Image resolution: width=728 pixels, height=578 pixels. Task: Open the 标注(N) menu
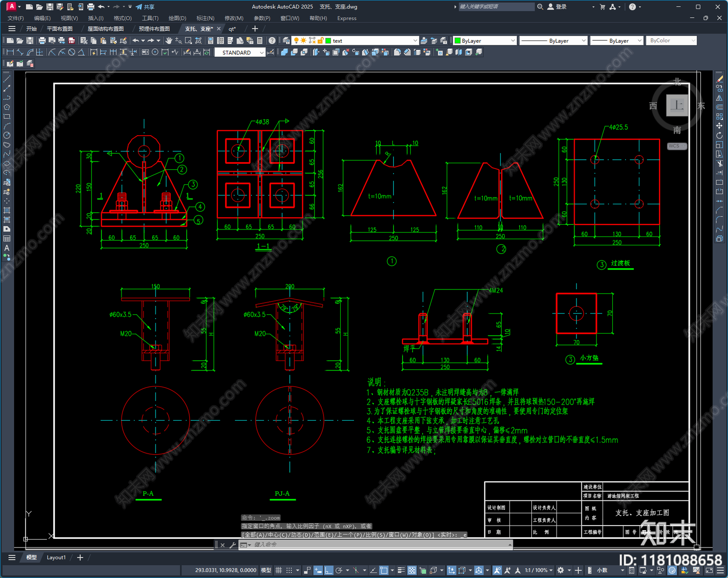[205, 18]
